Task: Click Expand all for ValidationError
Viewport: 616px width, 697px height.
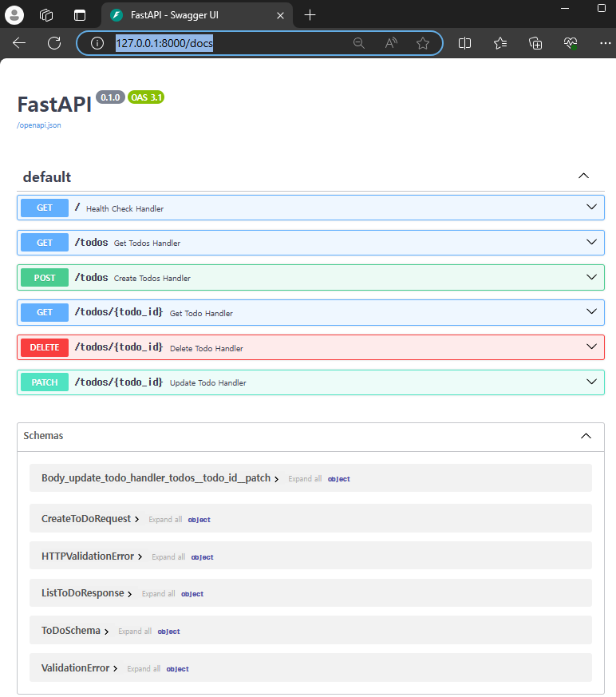Action: 144,668
